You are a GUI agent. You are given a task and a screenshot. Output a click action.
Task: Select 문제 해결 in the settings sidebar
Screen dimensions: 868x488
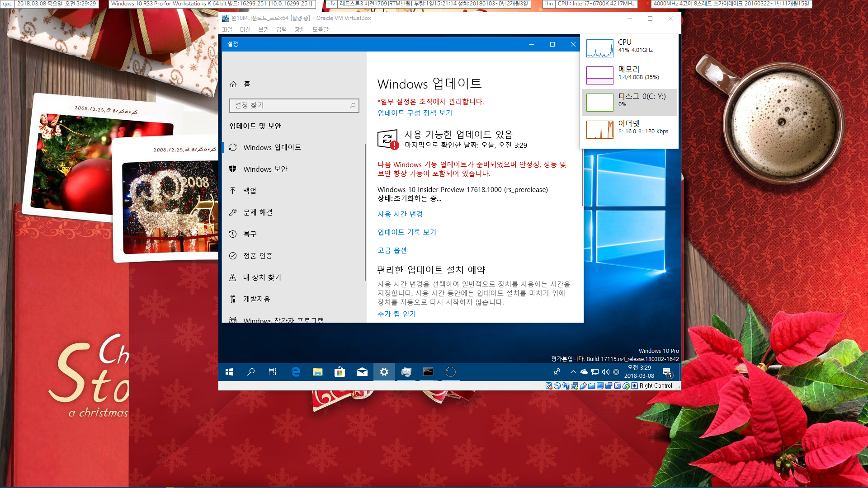pos(293,212)
